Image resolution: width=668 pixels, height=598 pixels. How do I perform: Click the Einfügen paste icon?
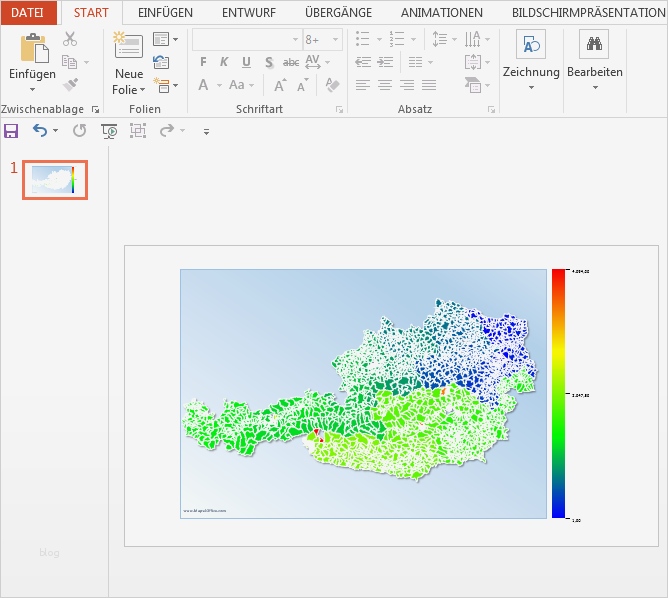(33, 48)
